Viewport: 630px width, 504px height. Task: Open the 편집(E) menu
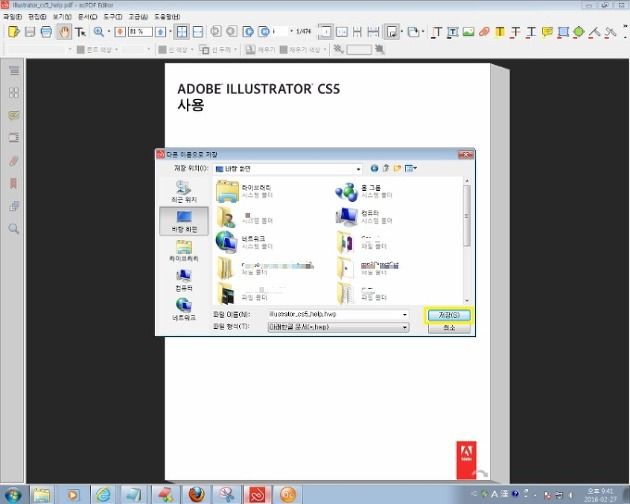37,17
